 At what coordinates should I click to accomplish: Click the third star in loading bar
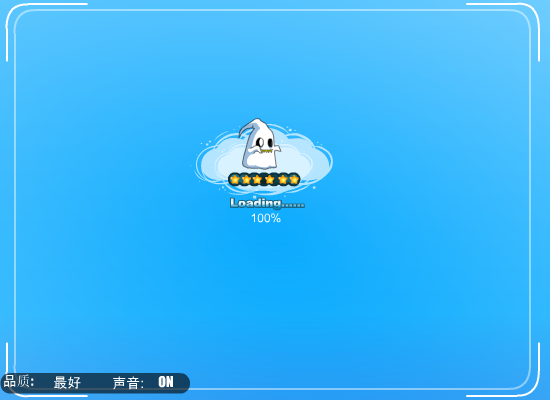click(257, 180)
